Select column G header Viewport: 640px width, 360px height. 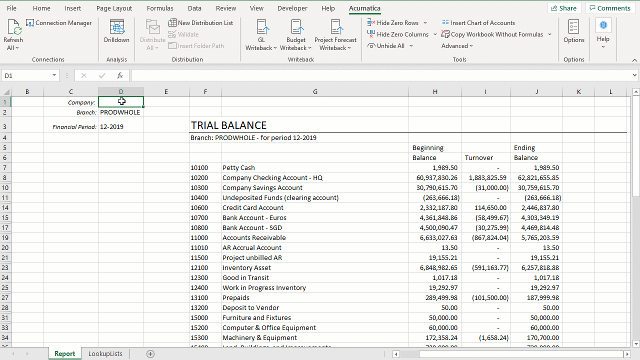(315, 92)
